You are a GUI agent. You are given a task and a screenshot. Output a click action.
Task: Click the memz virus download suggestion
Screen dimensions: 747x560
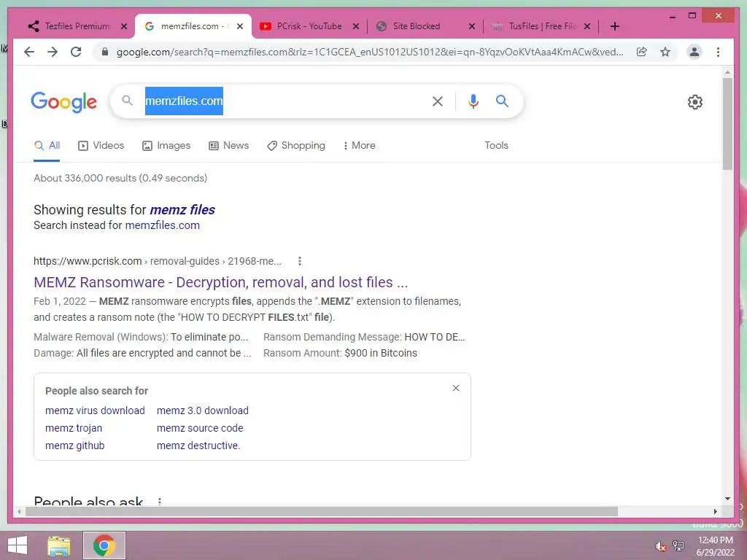(x=95, y=411)
